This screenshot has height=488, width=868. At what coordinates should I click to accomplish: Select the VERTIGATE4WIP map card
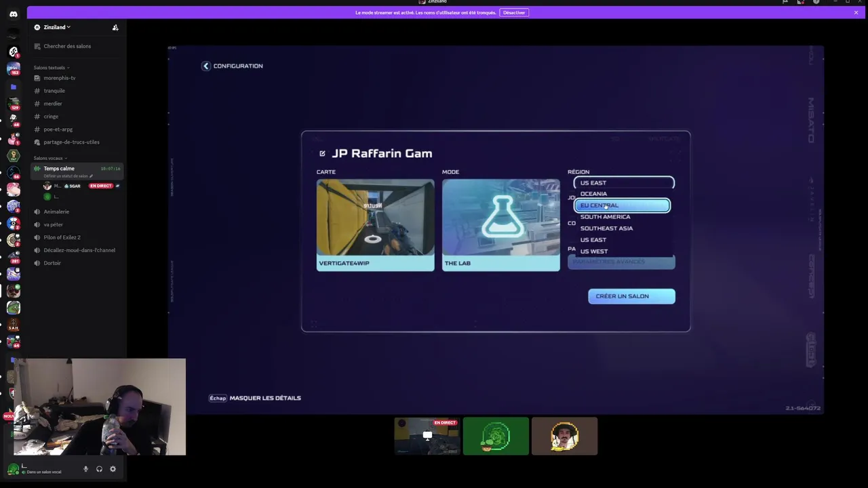click(375, 225)
